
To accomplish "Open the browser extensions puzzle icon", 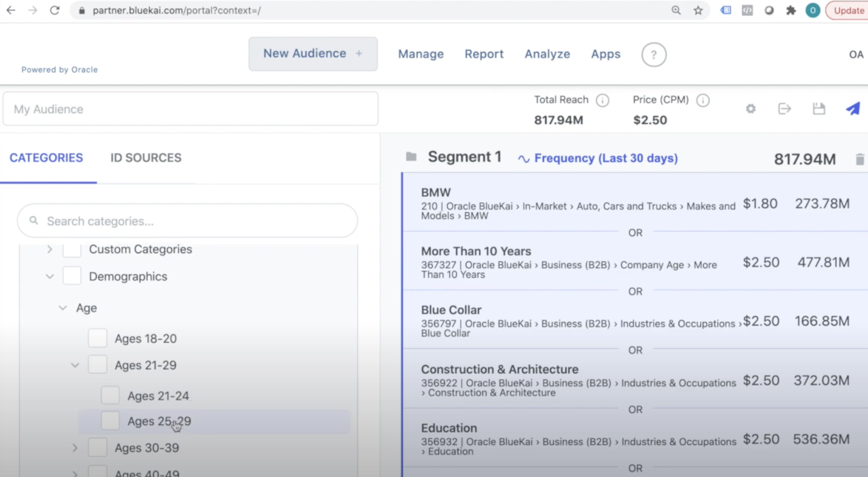I will (791, 10).
